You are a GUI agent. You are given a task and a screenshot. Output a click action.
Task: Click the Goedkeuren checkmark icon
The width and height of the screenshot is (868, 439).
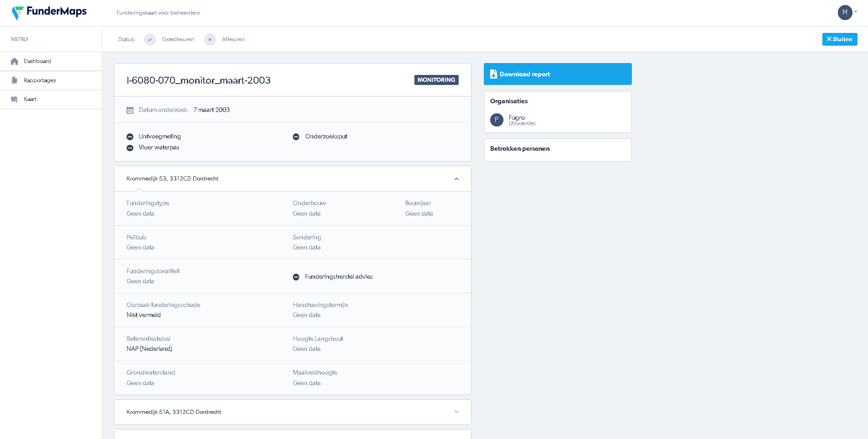150,39
